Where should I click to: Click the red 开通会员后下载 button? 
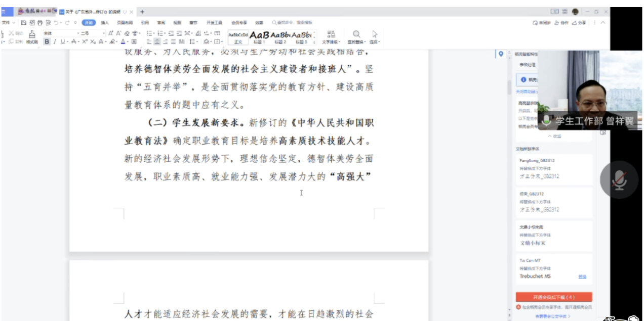[x=553, y=297]
